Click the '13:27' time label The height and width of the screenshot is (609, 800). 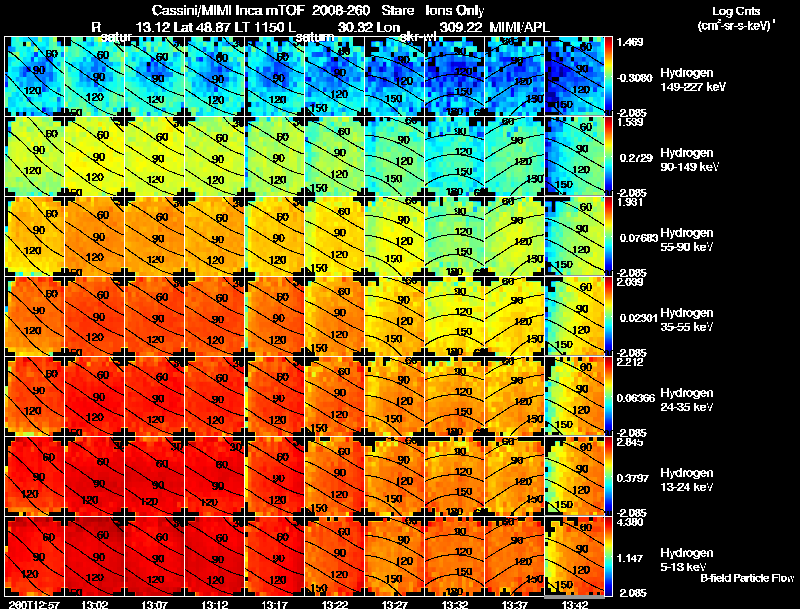tap(394, 605)
